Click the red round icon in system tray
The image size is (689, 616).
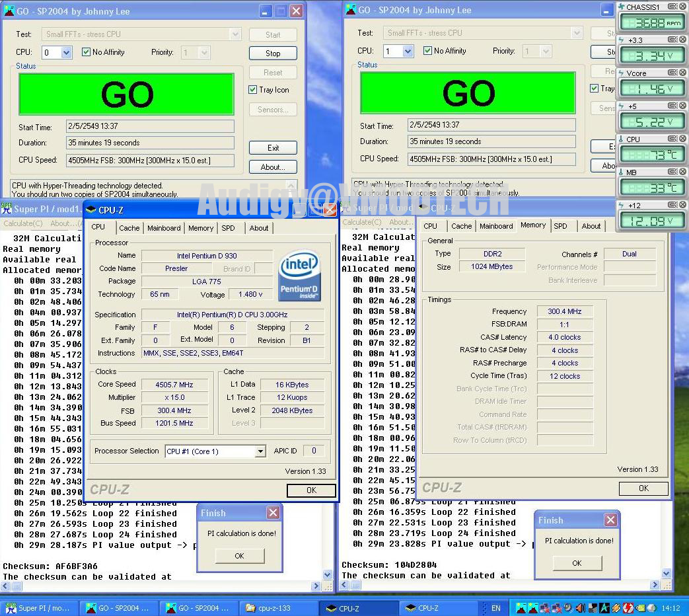(x=628, y=608)
